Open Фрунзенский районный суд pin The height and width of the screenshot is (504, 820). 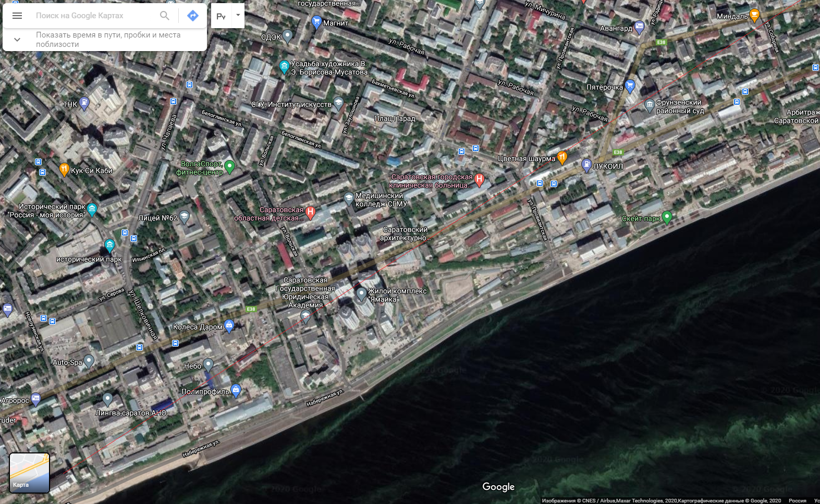(x=650, y=105)
